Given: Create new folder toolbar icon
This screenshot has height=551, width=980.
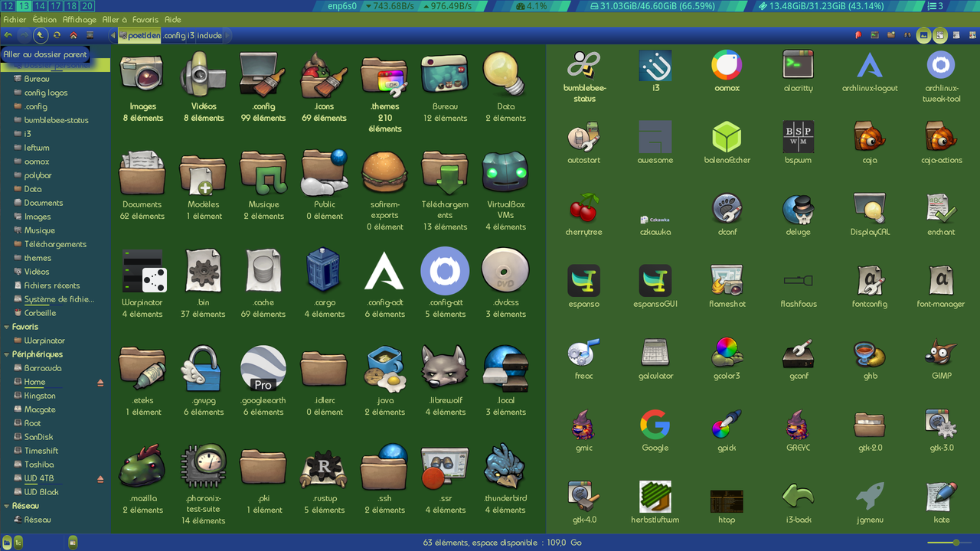Looking at the screenshot, I should (891, 35).
